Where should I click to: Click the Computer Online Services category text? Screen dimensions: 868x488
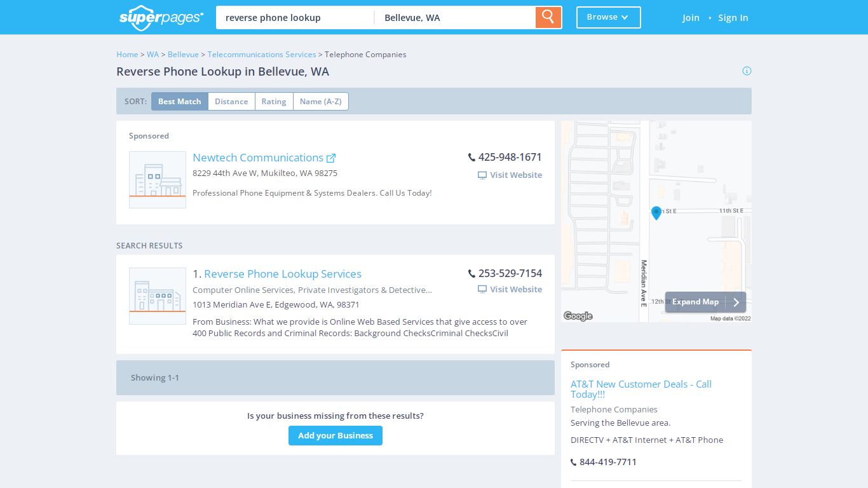pos(243,290)
